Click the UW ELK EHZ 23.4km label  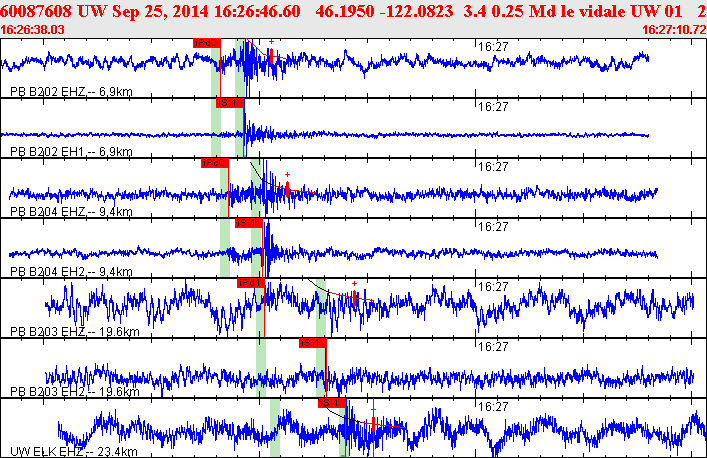point(71,452)
